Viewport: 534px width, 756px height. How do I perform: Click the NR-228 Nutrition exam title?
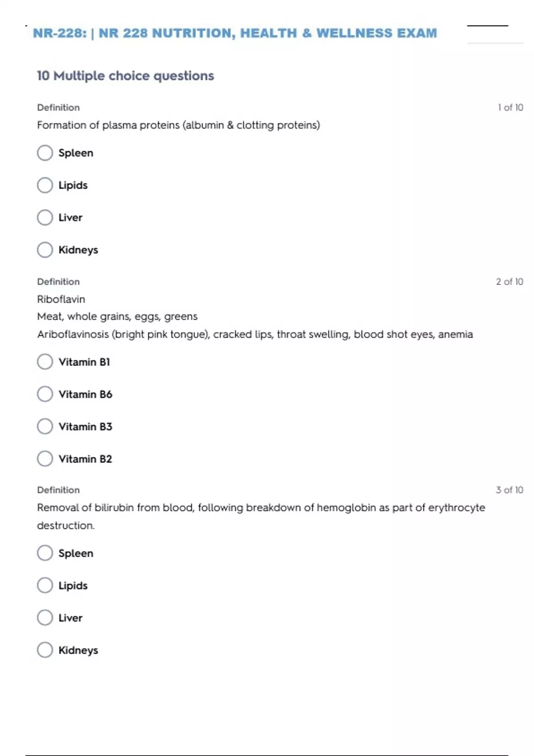click(x=235, y=33)
